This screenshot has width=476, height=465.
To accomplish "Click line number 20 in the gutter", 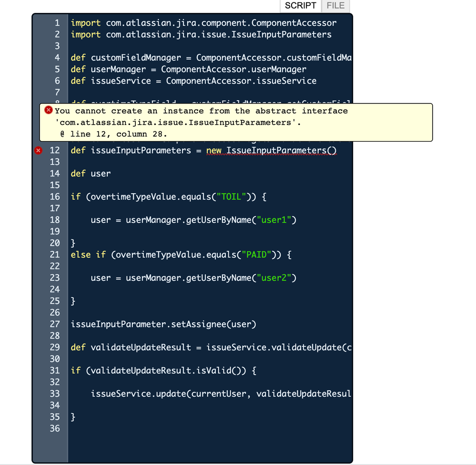I will pyautogui.click(x=55, y=243).
